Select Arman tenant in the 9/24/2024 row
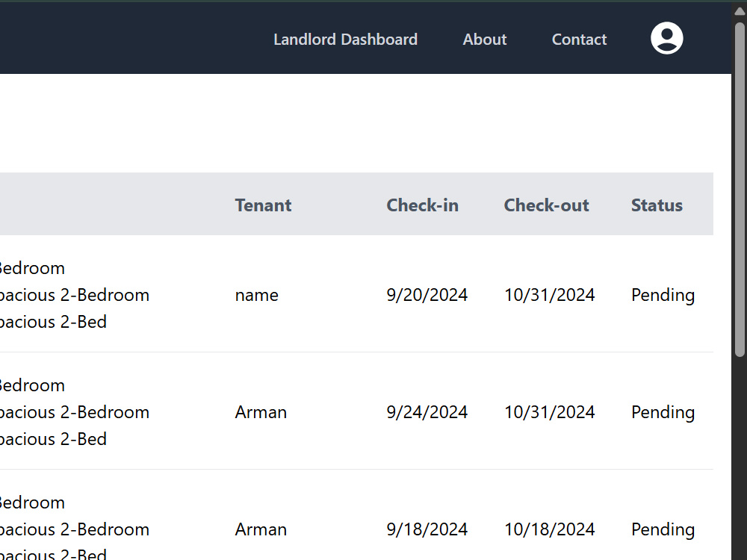The height and width of the screenshot is (560, 747). click(261, 412)
